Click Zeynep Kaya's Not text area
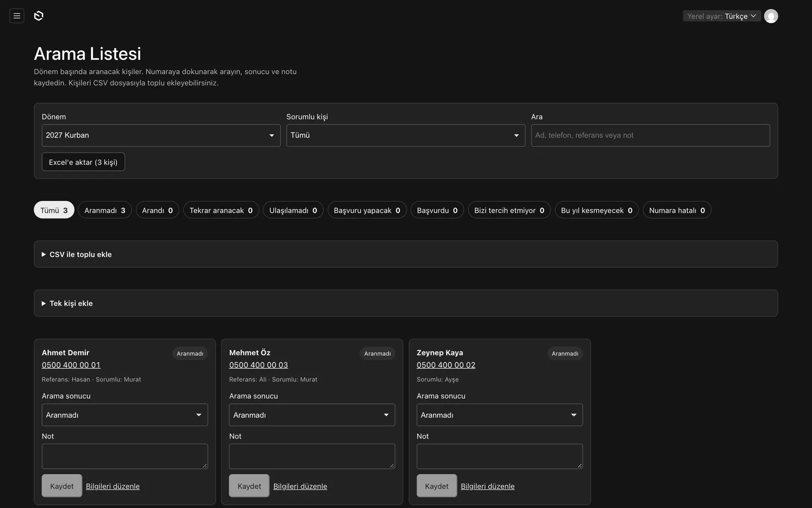The width and height of the screenshot is (812, 508). click(499, 456)
